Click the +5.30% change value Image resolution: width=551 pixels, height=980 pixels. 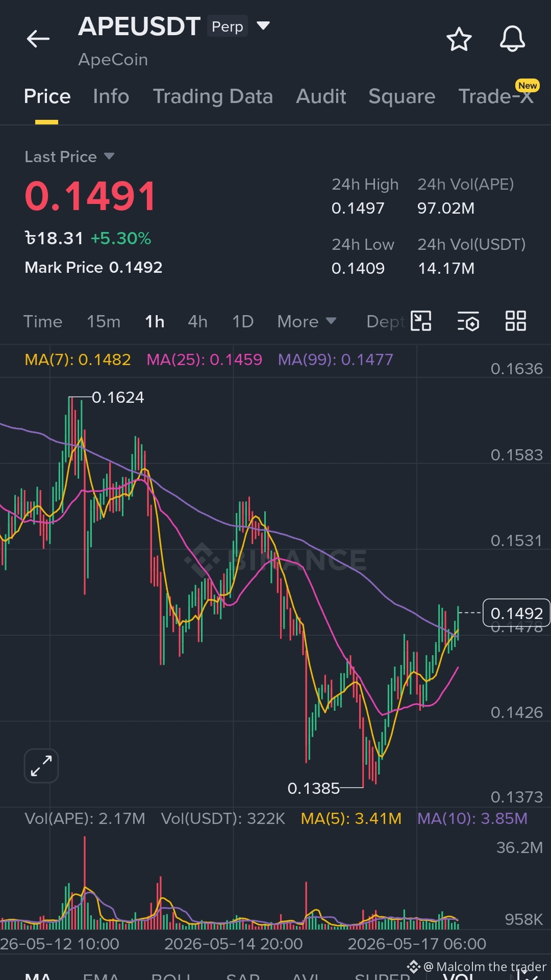pyautogui.click(x=121, y=238)
